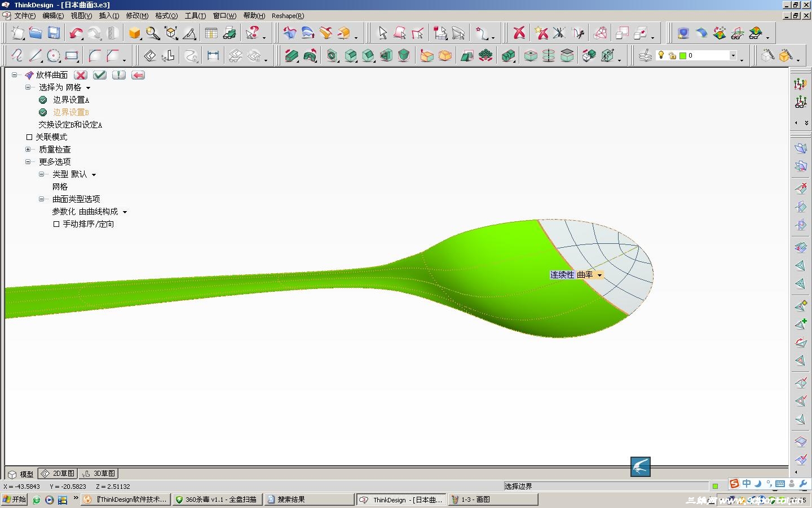The height and width of the screenshot is (508, 812).
Task: Expand the 质量检查 tree node
Action: click(28, 150)
